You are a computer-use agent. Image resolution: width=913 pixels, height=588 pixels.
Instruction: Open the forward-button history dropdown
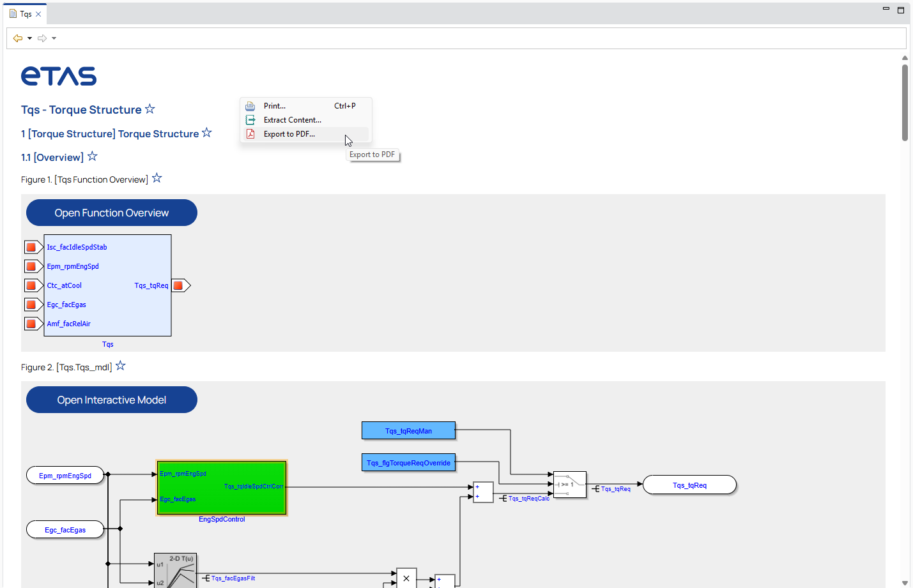tap(54, 38)
